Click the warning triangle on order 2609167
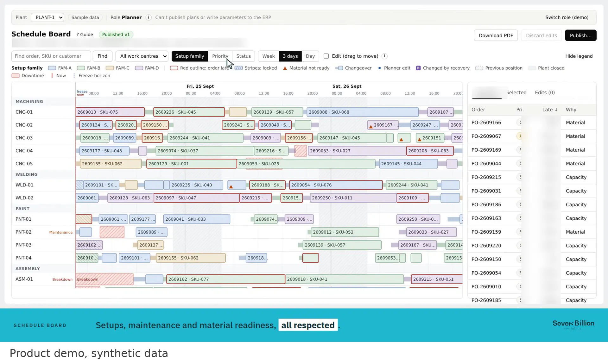 [x=370, y=127]
